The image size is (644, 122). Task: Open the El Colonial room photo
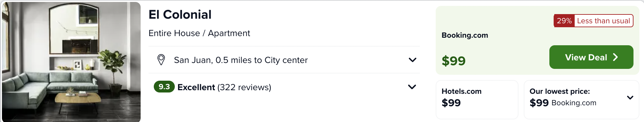pos(71,62)
